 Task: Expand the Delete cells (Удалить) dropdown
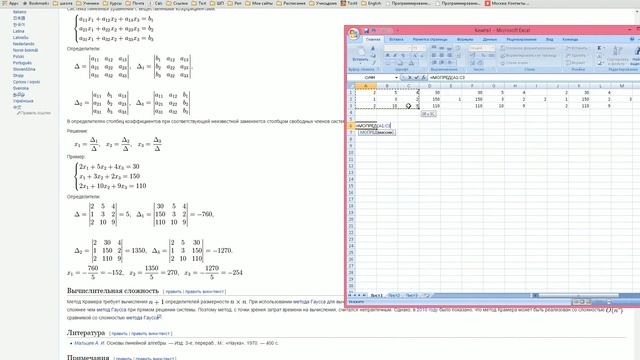point(576,55)
